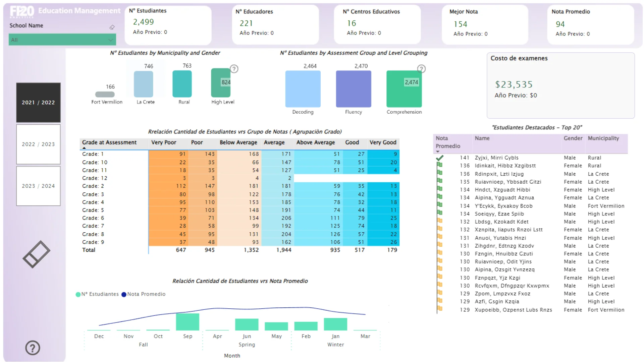Click the Sep bar in monthly chart
Image resolution: width=644 pixels, height=362 pixels.
click(187, 322)
